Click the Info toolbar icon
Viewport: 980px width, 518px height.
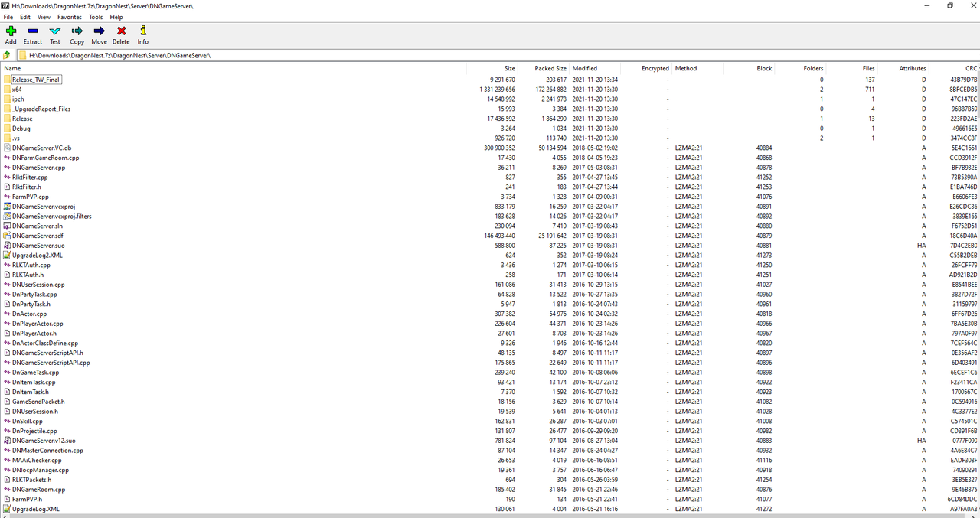143,31
